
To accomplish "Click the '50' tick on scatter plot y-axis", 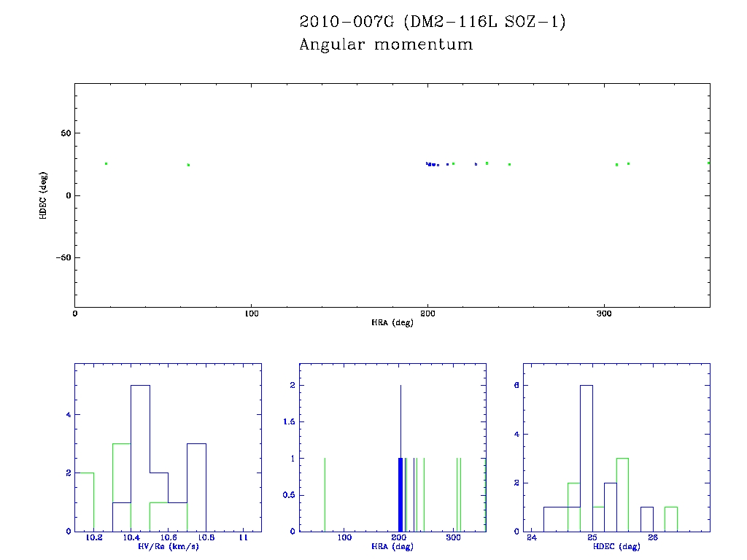I will [66, 133].
